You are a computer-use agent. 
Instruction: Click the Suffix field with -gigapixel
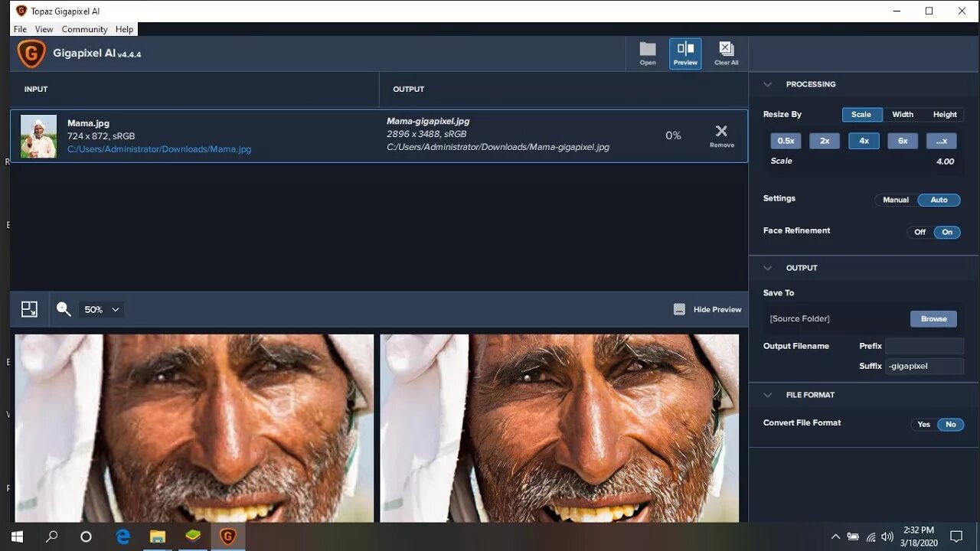pyautogui.click(x=924, y=366)
